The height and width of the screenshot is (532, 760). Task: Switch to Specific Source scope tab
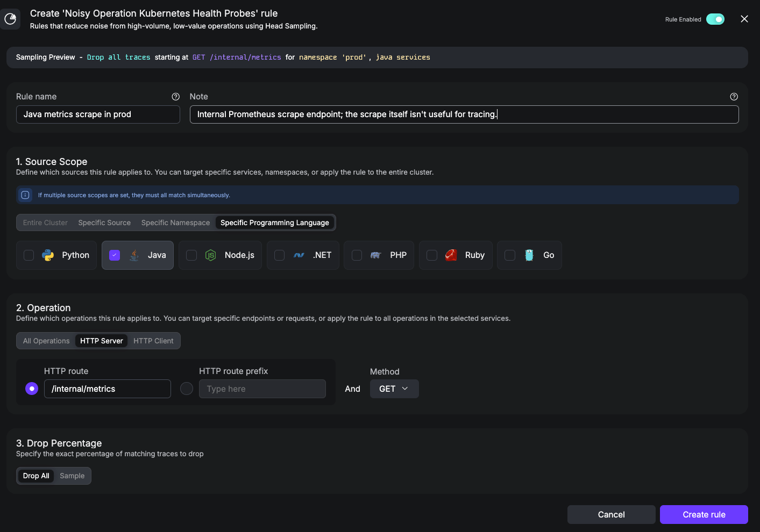click(x=104, y=222)
